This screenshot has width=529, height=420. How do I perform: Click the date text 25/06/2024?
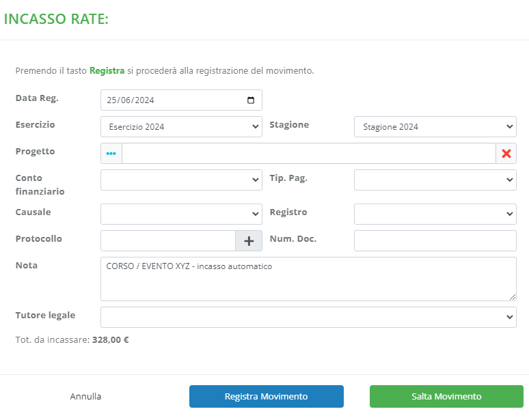tap(131, 100)
